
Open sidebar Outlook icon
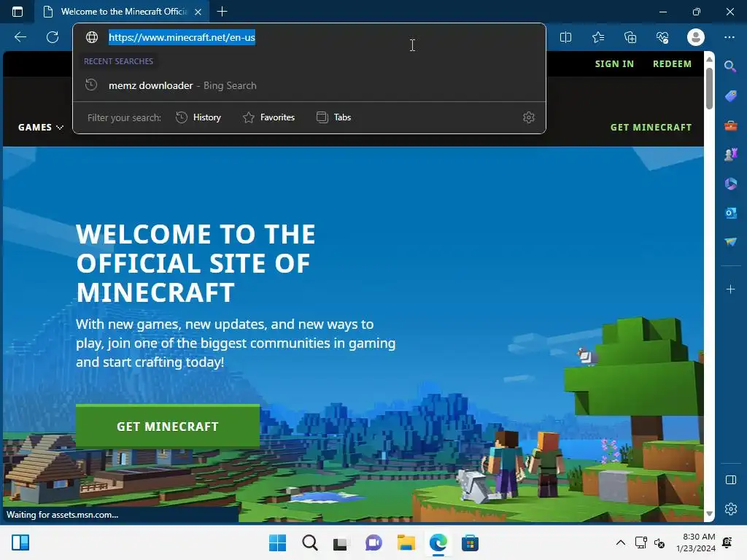[730, 213]
